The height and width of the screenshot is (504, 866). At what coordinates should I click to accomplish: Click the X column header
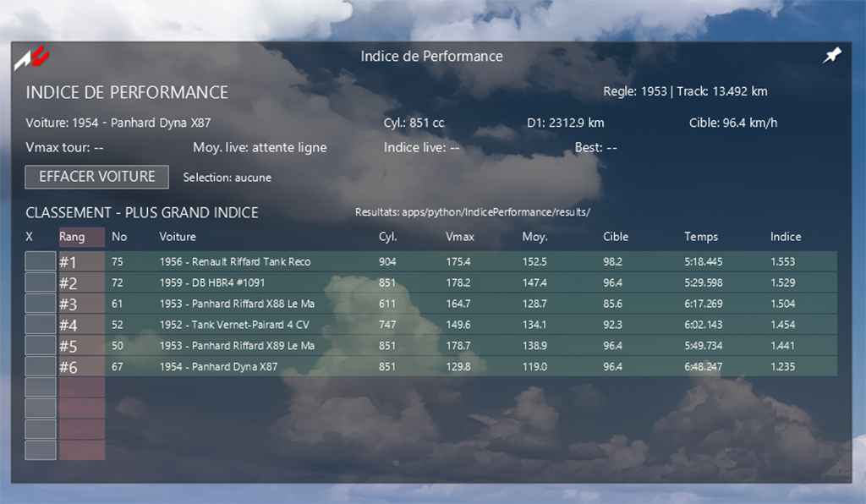30,236
